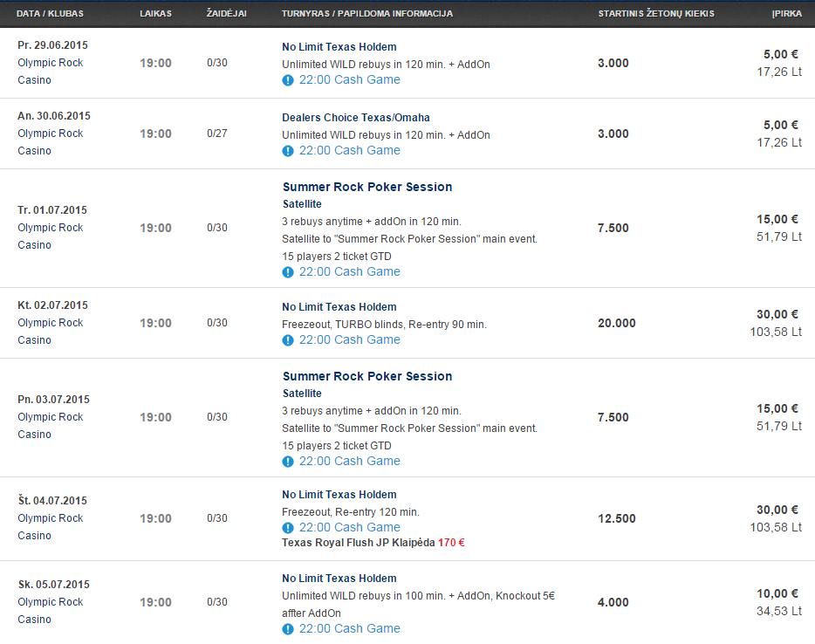Viewport: 815px width, 644px height.
Task: Click Texas Royal Flush JP Klaipėda text
Action: [x=358, y=543]
